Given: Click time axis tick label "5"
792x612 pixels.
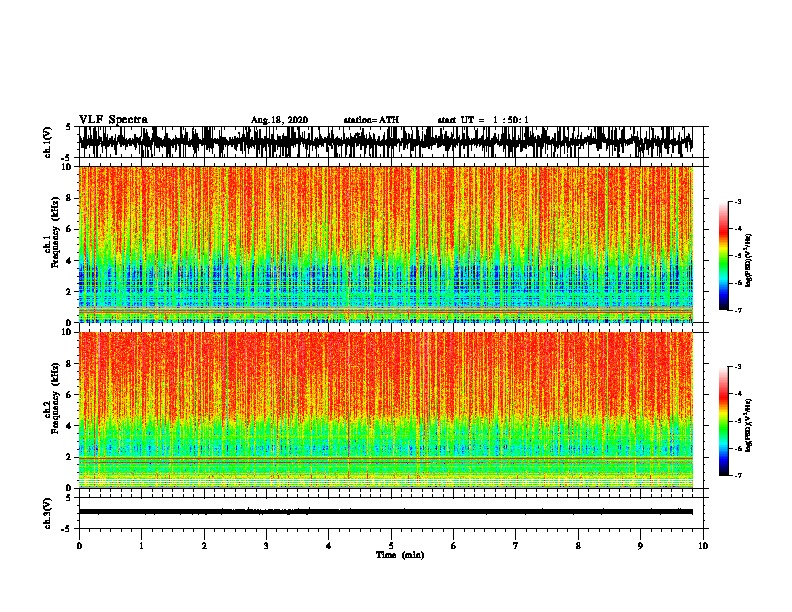Looking at the screenshot, I should (391, 546).
